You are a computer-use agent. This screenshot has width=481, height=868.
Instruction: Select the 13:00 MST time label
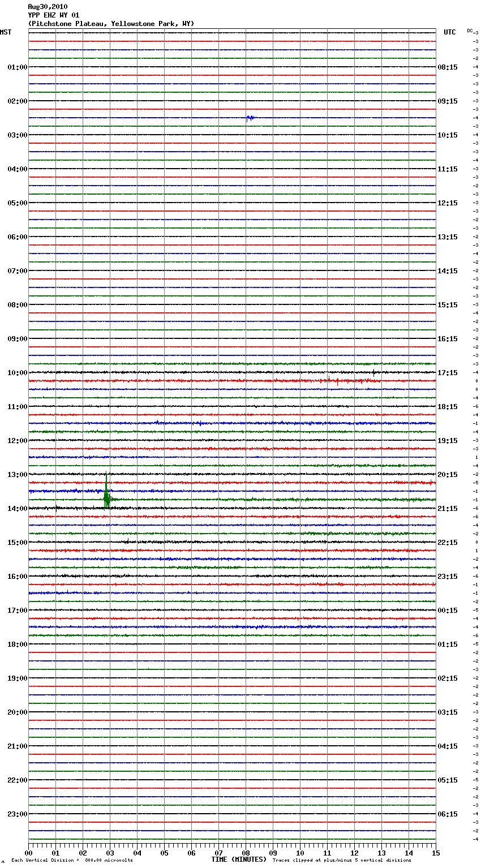pyautogui.click(x=18, y=475)
